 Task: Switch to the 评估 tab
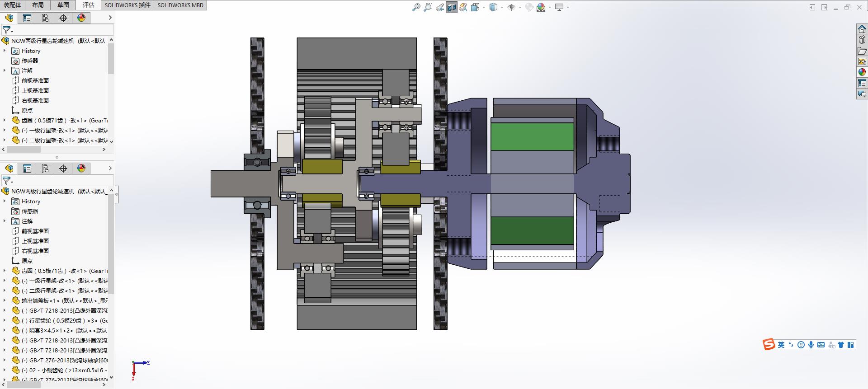coord(89,5)
